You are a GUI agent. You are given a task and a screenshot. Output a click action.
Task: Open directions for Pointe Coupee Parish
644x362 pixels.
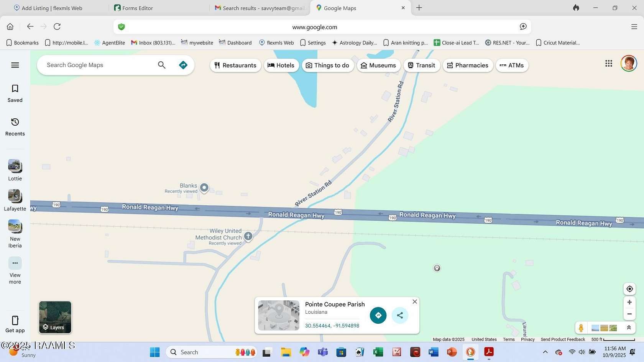[x=378, y=315]
